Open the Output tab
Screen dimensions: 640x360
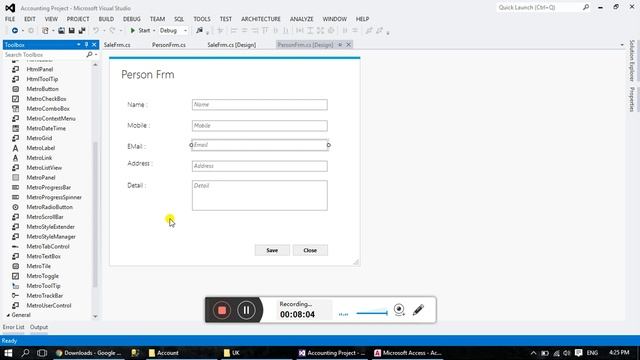pos(39,327)
